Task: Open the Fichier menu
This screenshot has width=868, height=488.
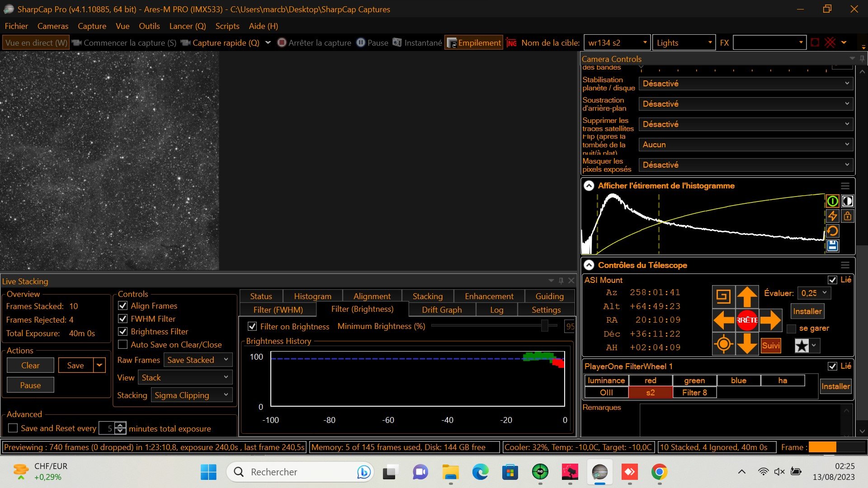Action: pyautogui.click(x=16, y=26)
